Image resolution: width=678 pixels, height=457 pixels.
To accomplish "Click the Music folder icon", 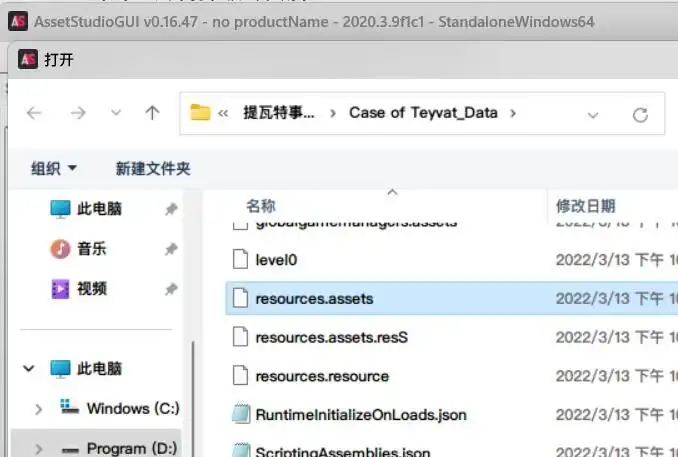I will click(x=61, y=248).
